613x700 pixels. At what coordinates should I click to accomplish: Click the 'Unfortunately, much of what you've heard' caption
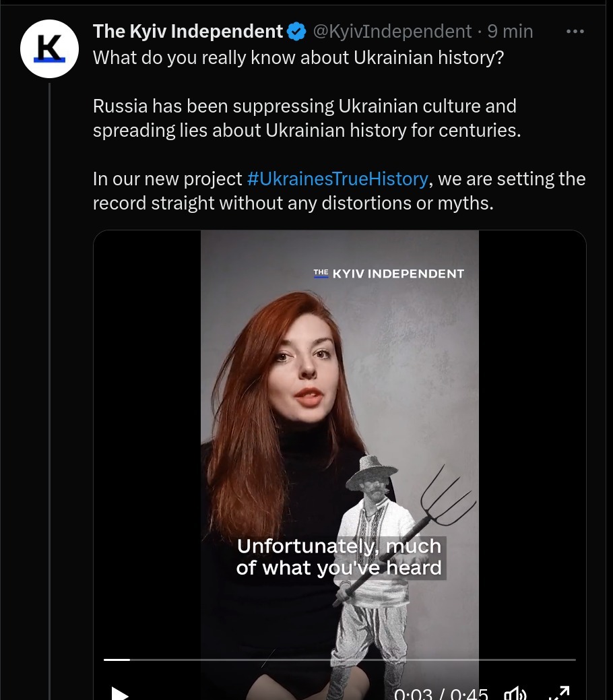point(340,557)
